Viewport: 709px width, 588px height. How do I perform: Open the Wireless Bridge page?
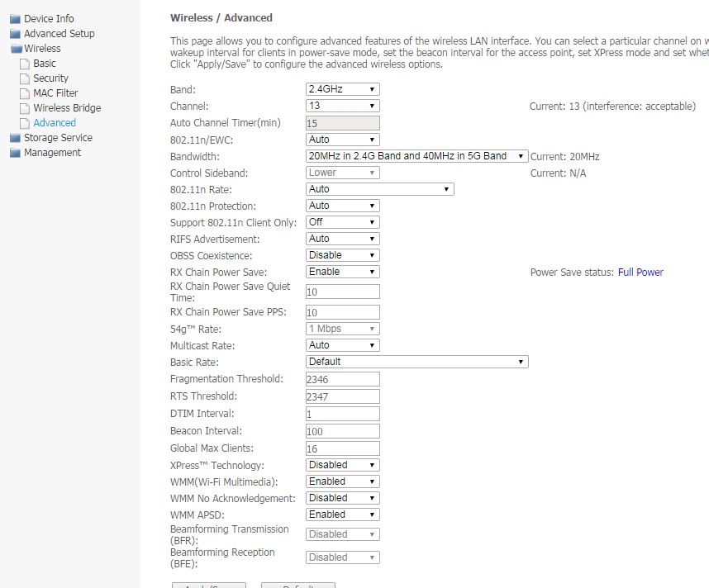(67, 108)
